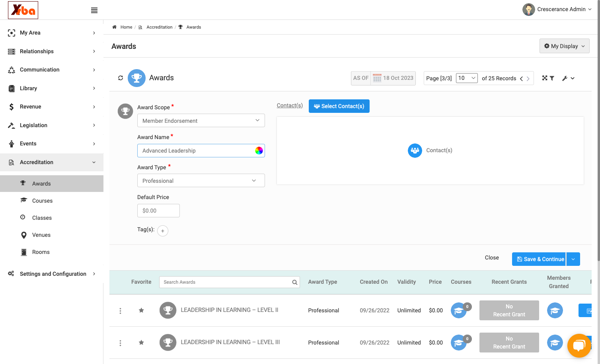Follow the Accreditation breadcrumb link
This screenshot has width=600, height=364.
pyautogui.click(x=160, y=27)
